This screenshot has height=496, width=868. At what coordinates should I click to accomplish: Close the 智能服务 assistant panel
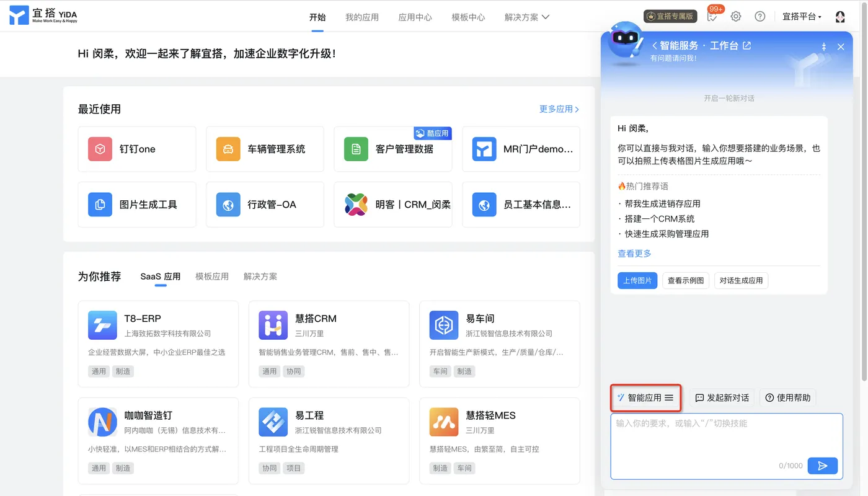[841, 46]
